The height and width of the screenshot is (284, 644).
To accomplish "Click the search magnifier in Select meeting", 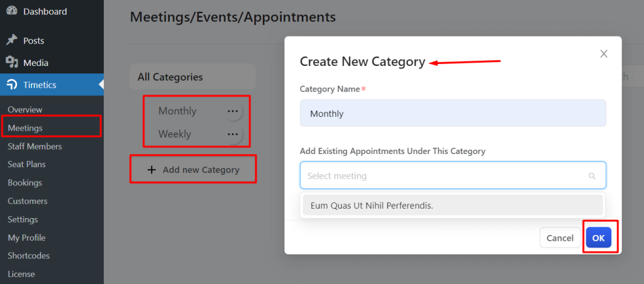I will coord(592,176).
